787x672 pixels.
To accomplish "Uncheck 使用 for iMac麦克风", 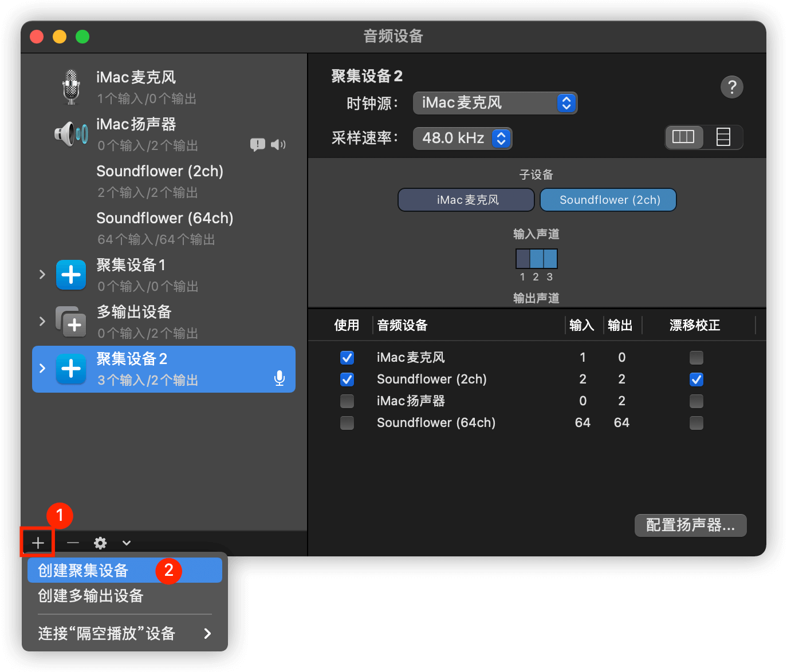I will coord(347,358).
